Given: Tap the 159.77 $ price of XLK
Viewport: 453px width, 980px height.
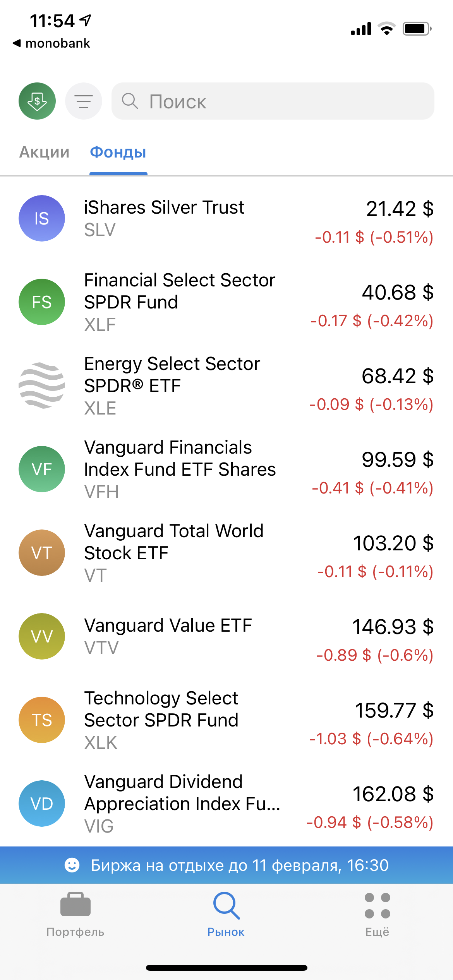Looking at the screenshot, I should point(394,711).
